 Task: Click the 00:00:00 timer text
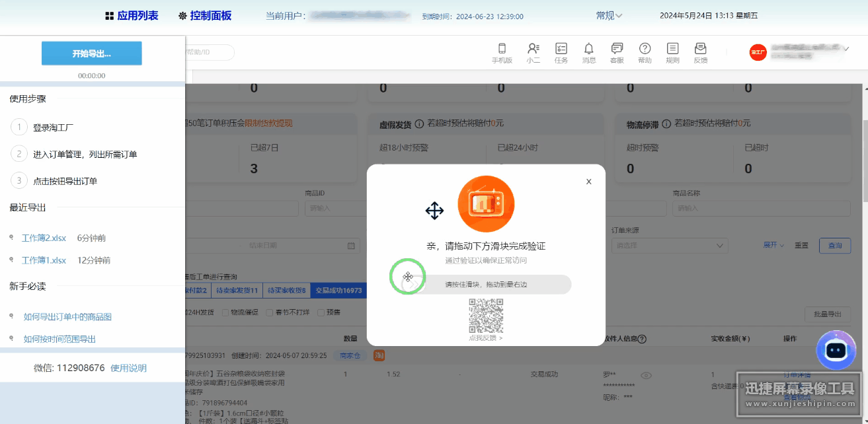coord(92,76)
